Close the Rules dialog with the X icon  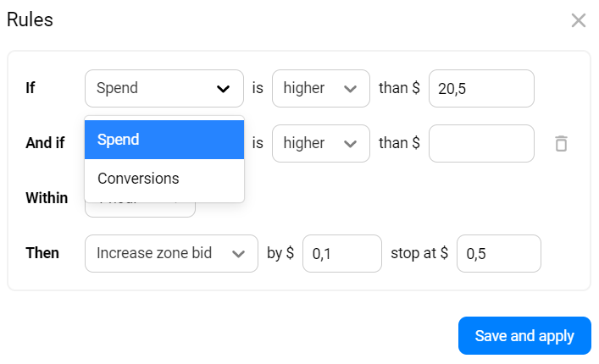click(x=579, y=20)
